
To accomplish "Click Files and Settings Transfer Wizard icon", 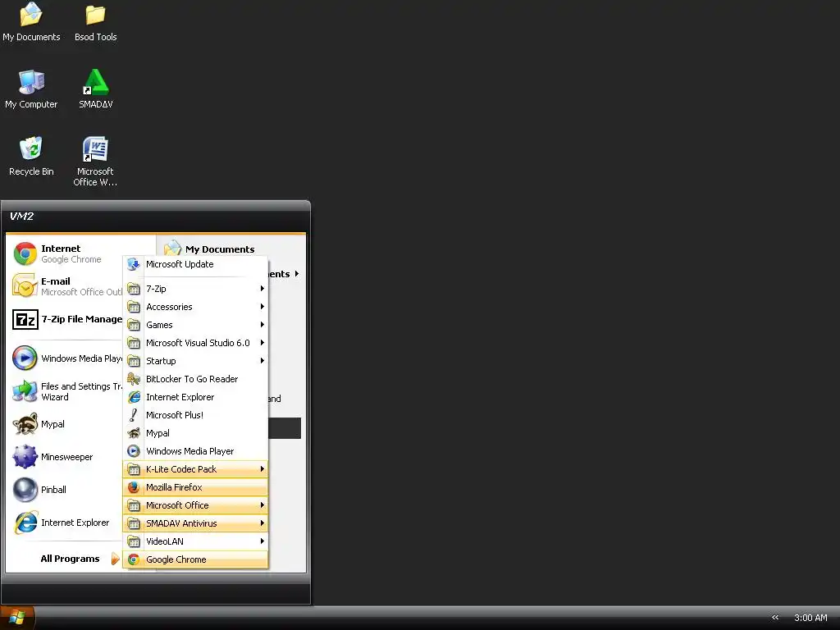I will pyautogui.click(x=25, y=391).
